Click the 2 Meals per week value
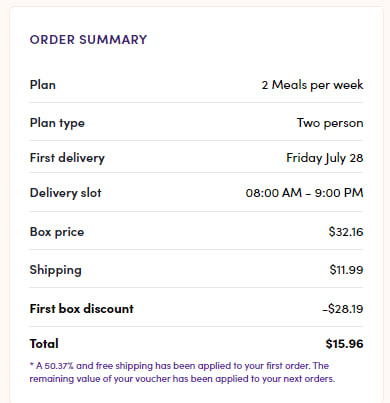The width and height of the screenshot is (390, 403). tap(312, 85)
